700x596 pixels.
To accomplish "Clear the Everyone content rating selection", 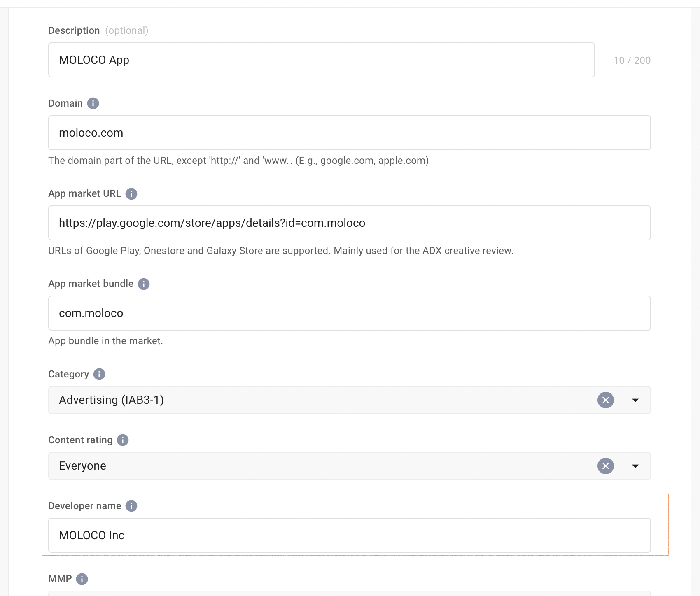I will click(x=606, y=466).
